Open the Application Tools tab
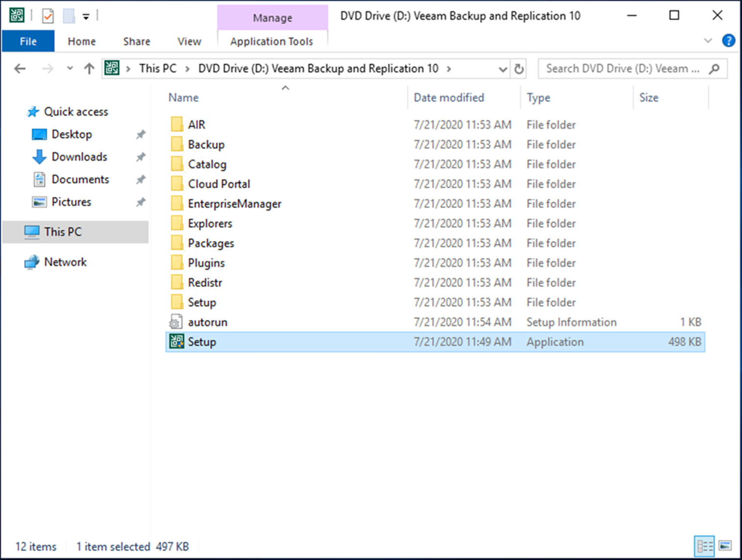 [272, 41]
